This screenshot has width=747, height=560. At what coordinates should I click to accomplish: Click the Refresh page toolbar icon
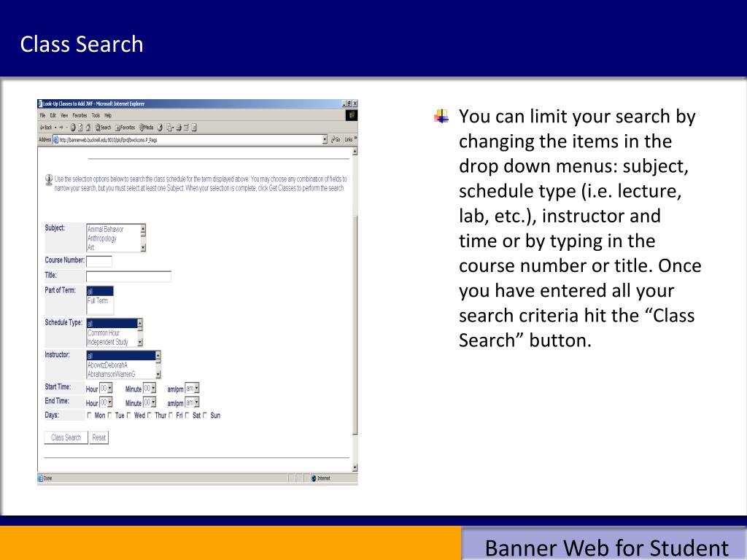click(x=80, y=127)
